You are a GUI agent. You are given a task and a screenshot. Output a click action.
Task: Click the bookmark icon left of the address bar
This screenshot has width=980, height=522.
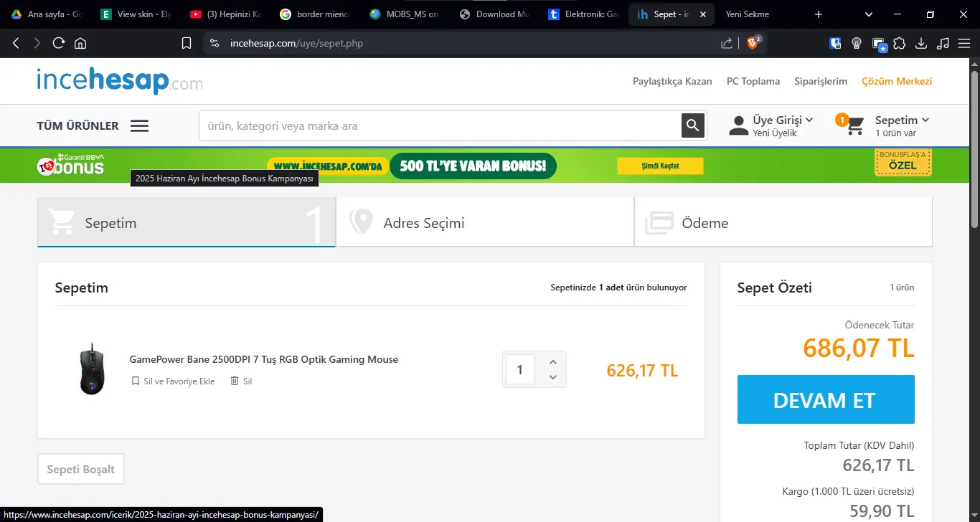coord(187,43)
